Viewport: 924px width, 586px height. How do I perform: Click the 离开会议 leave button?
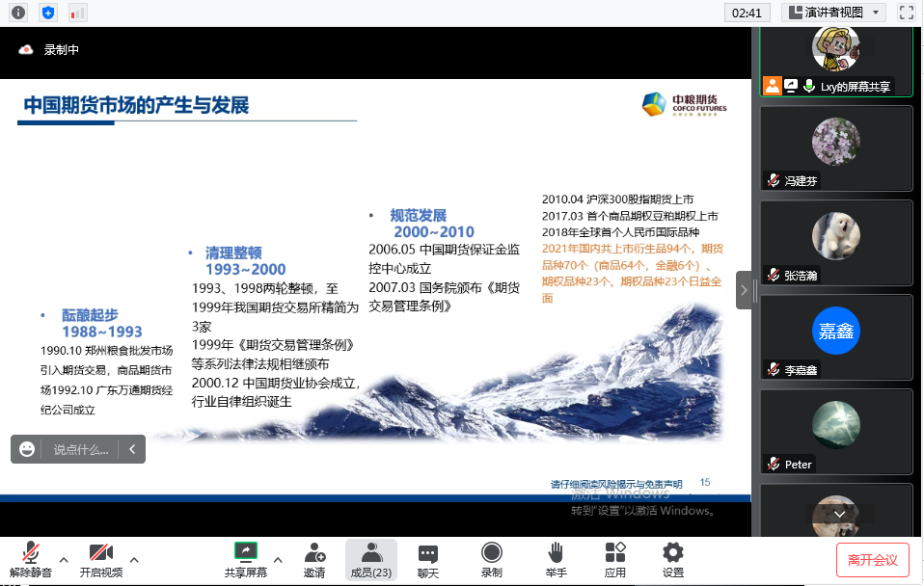pos(873,559)
